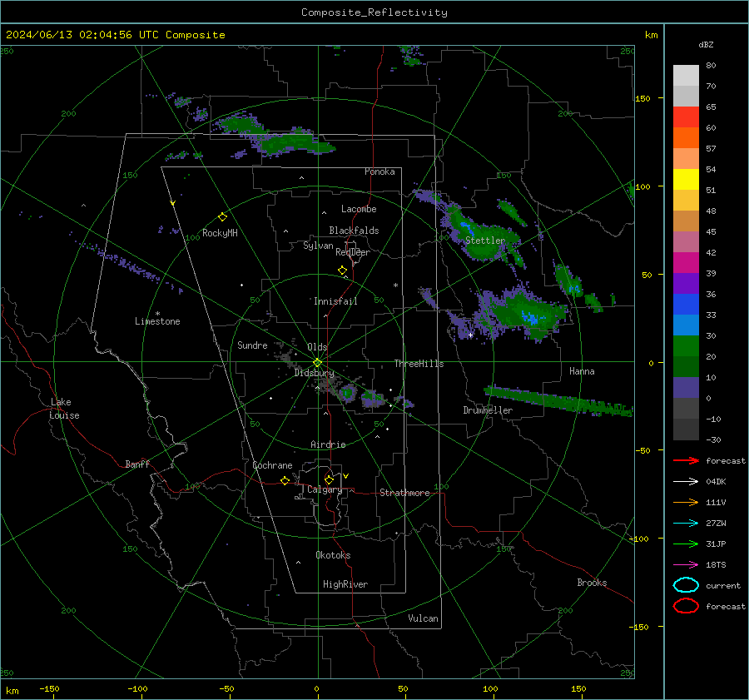Viewport: 749px width, 700px height.
Task: Click the Stettler city label
Action: [485, 241]
